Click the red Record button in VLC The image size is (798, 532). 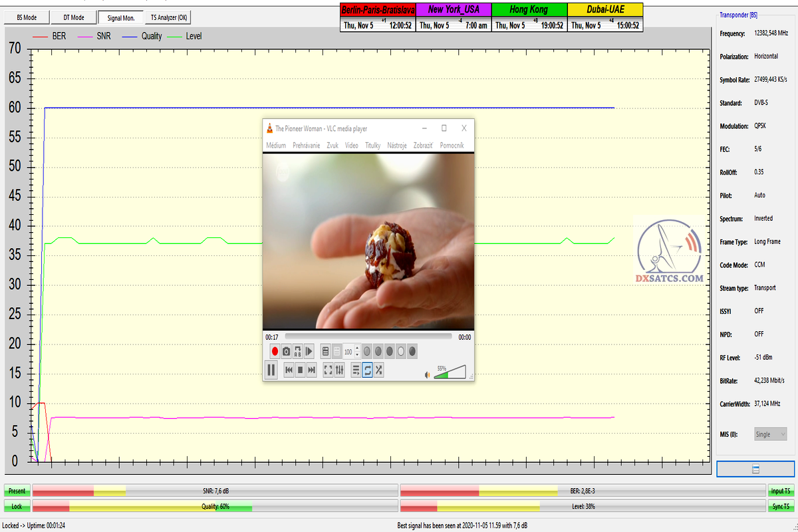tap(275, 351)
